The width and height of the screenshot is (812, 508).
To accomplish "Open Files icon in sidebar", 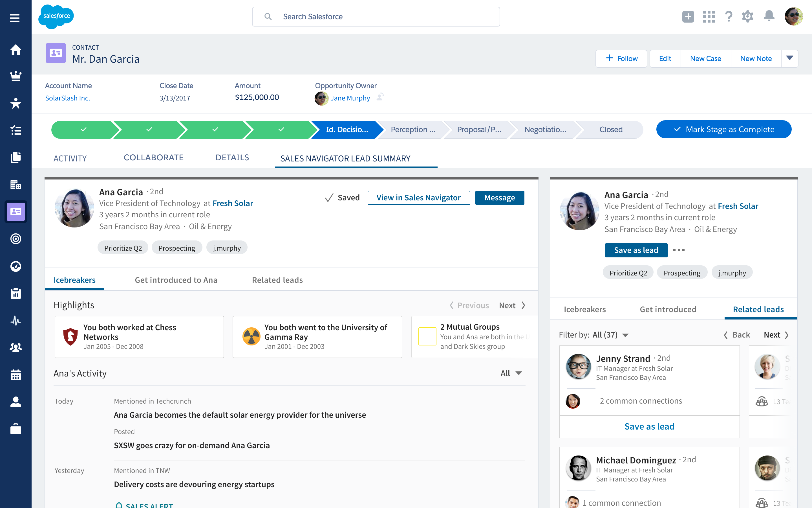I will [16, 157].
